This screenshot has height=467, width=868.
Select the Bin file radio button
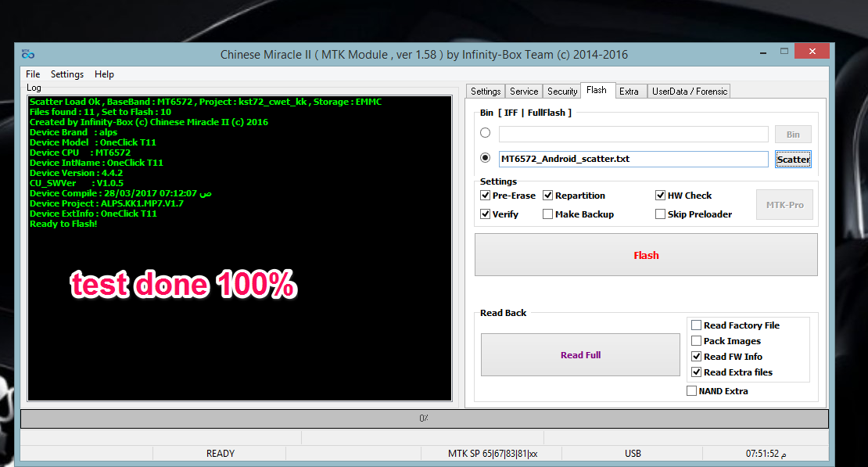486,133
